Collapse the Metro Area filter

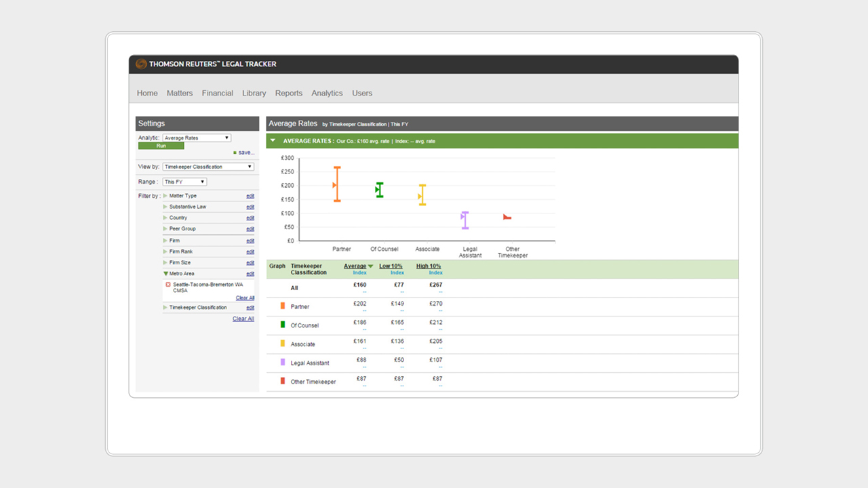click(165, 274)
